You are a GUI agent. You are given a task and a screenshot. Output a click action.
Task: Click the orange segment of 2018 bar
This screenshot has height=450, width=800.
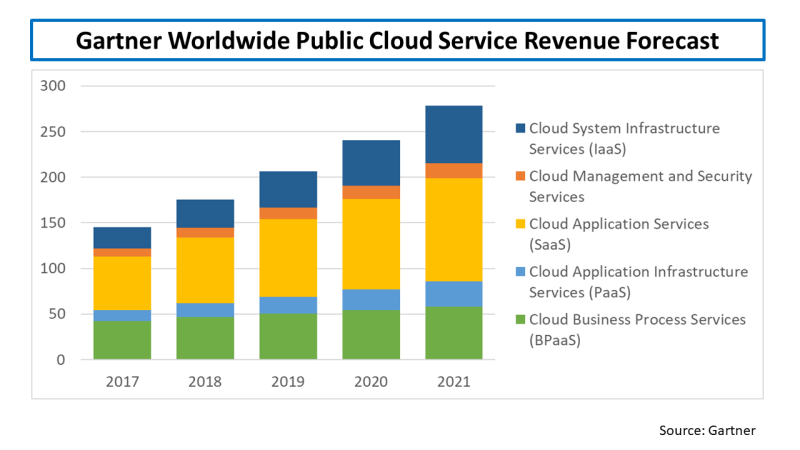(x=205, y=232)
